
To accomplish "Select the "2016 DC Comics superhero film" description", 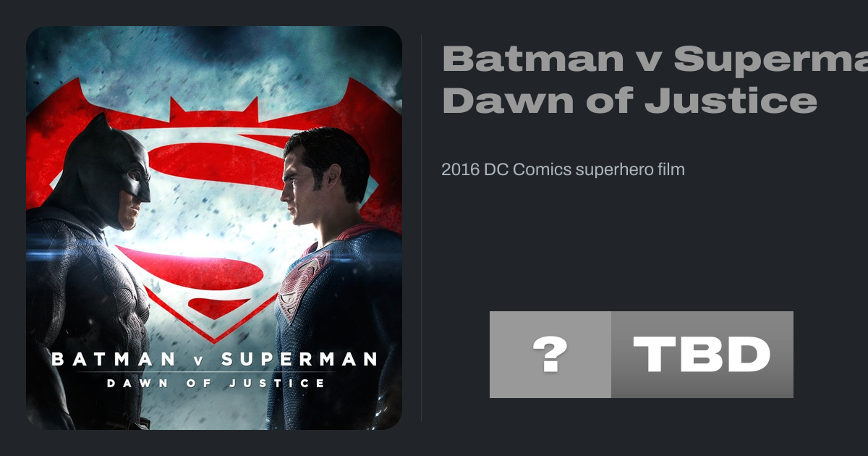I will 563,170.
